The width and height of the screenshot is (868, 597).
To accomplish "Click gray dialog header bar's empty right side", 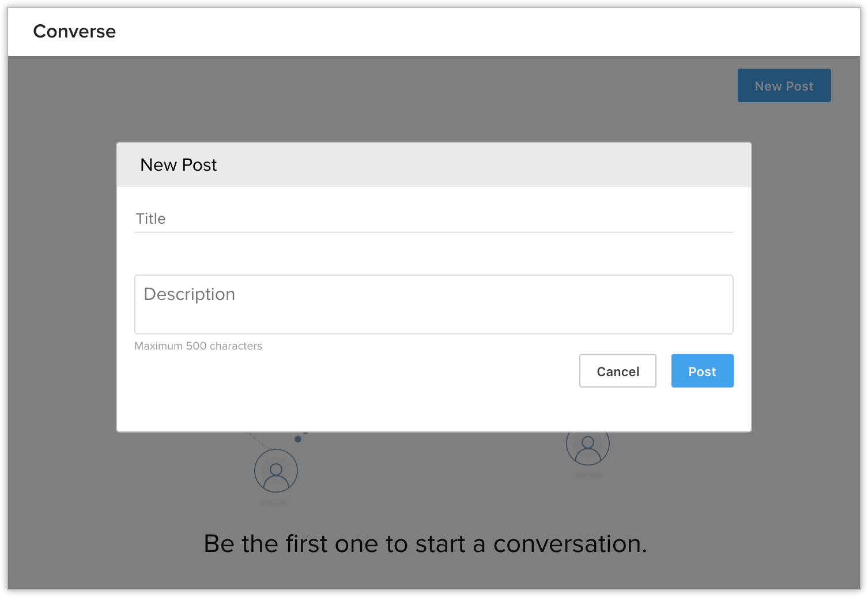I will [576, 165].
